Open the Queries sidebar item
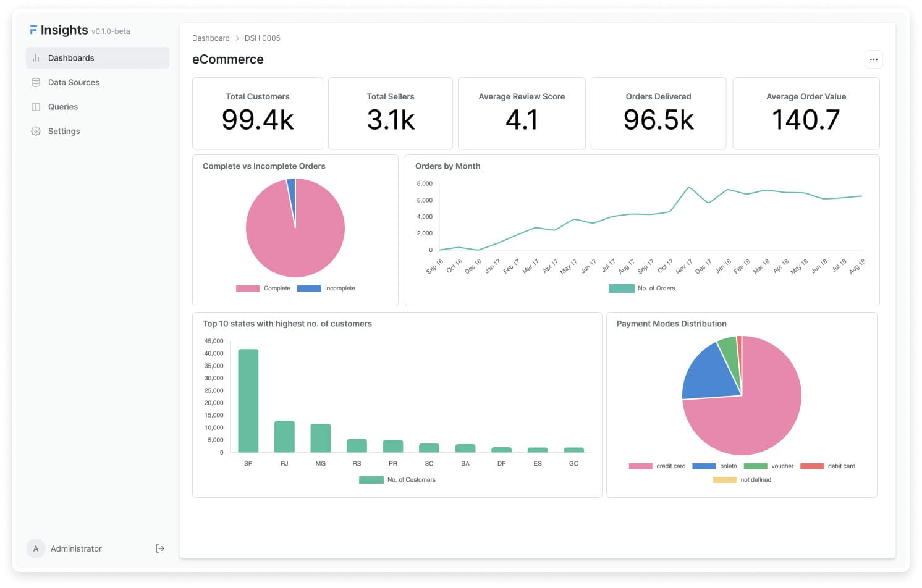This screenshot has height=588, width=922. 98,107
